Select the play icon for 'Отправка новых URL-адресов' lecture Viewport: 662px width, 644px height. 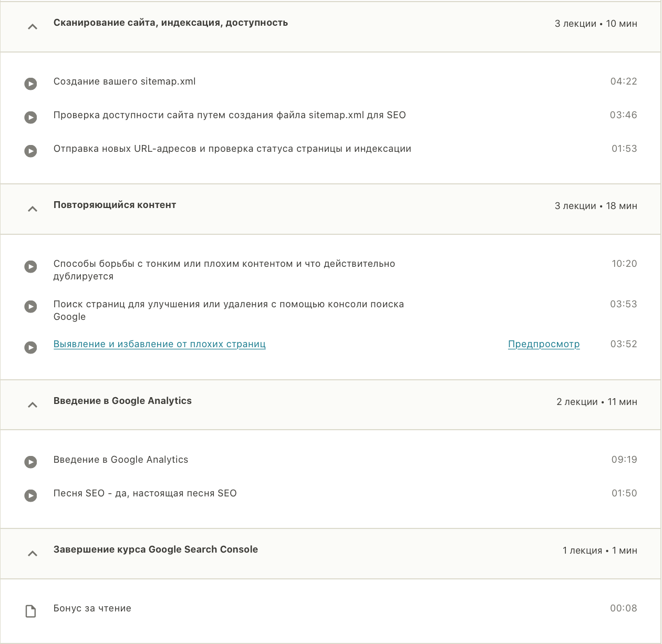click(30, 151)
